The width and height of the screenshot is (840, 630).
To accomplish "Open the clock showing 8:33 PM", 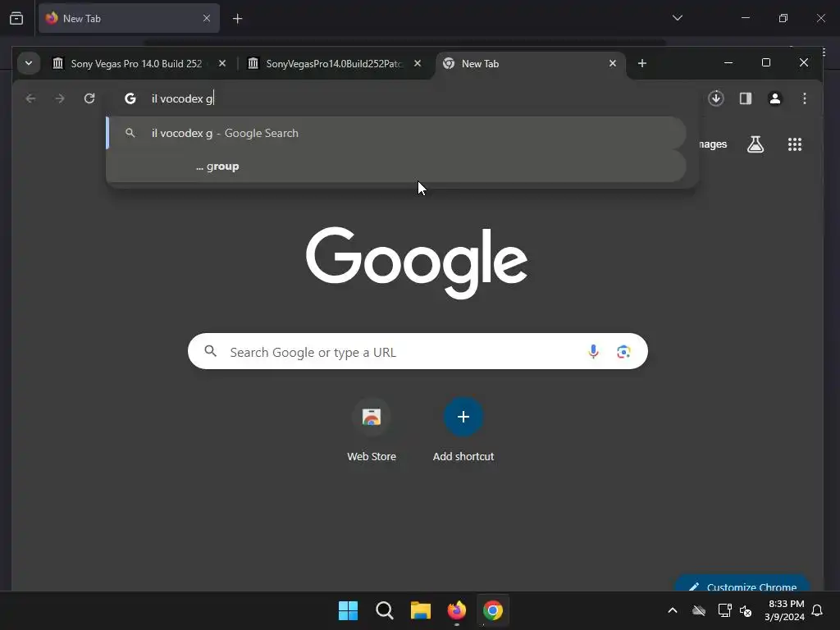I will (x=785, y=610).
